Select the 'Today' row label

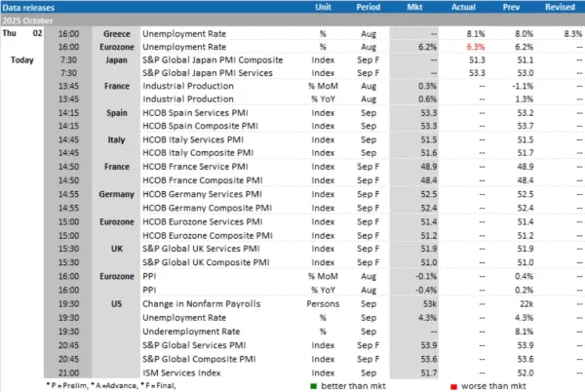(23, 59)
